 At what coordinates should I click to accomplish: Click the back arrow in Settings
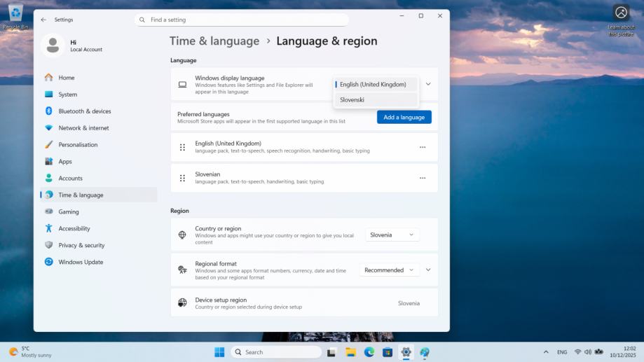pyautogui.click(x=43, y=20)
